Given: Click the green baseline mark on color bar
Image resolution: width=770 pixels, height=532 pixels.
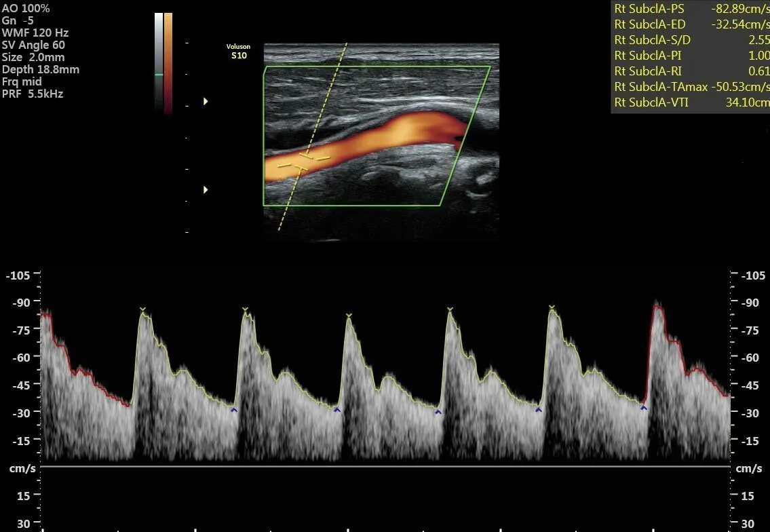Looking at the screenshot, I should (159, 75).
